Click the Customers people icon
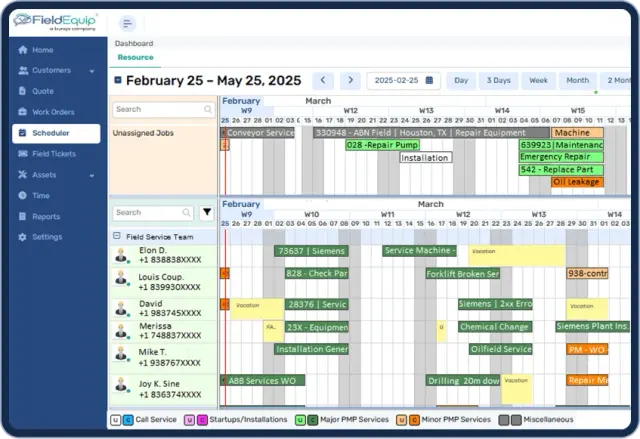This screenshot has height=439, width=640. tap(23, 70)
